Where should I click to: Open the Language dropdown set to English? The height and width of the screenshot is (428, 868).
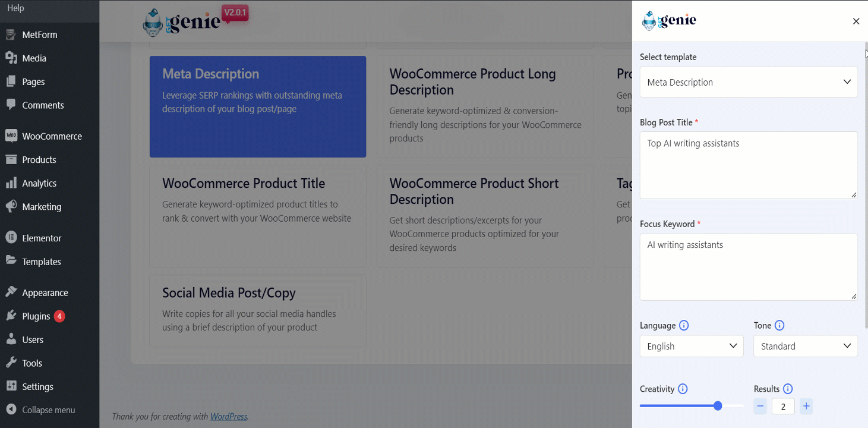click(x=692, y=346)
